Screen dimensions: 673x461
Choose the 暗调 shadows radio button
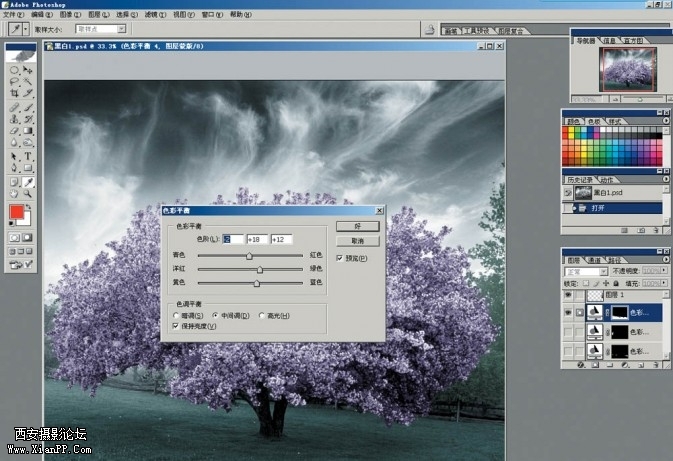(176, 316)
